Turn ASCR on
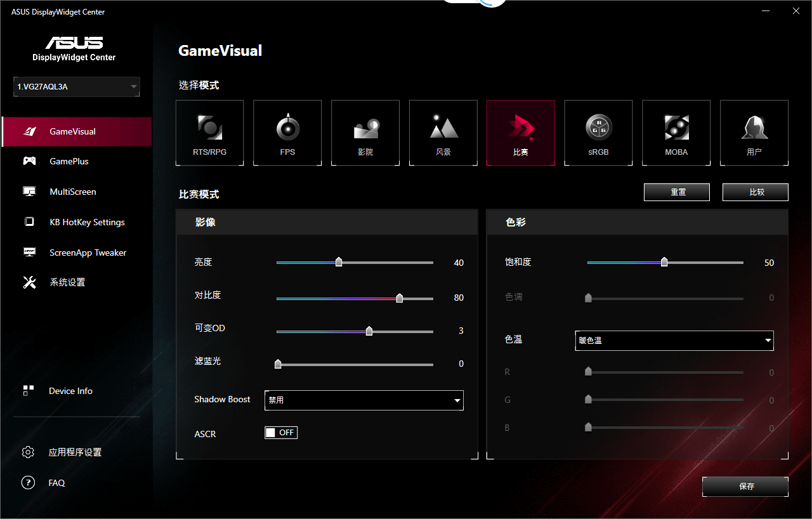 point(281,432)
